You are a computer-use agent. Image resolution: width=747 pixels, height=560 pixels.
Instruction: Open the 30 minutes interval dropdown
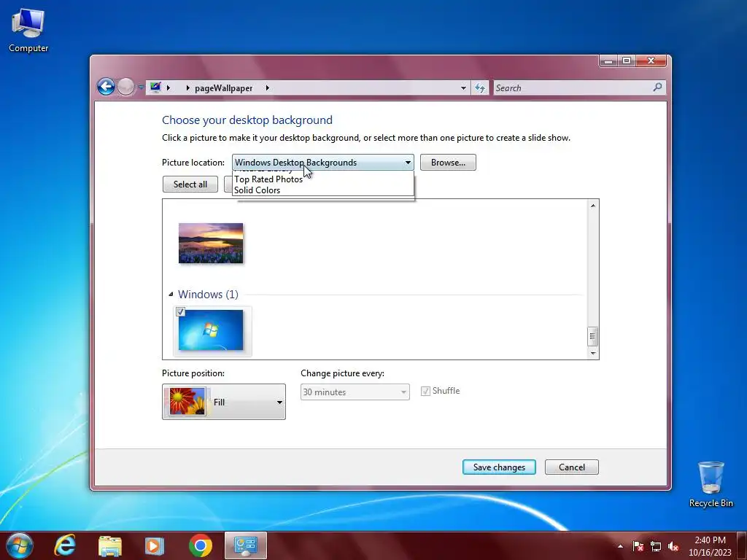pyautogui.click(x=355, y=392)
